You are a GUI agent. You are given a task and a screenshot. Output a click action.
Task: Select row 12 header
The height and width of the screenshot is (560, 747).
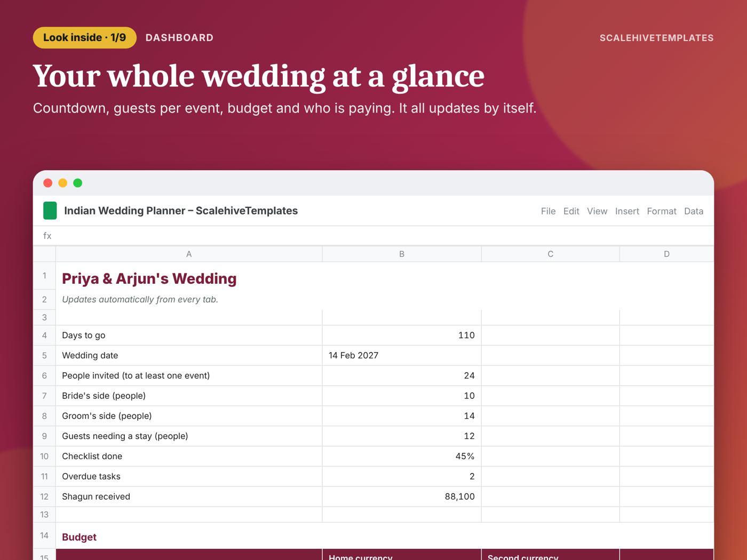click(x=44, y=497)
